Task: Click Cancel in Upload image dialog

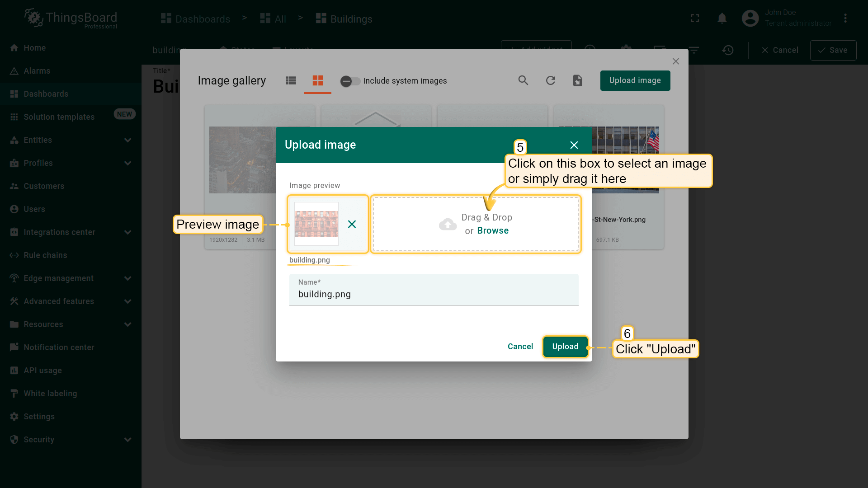Action: click(520, 347)
